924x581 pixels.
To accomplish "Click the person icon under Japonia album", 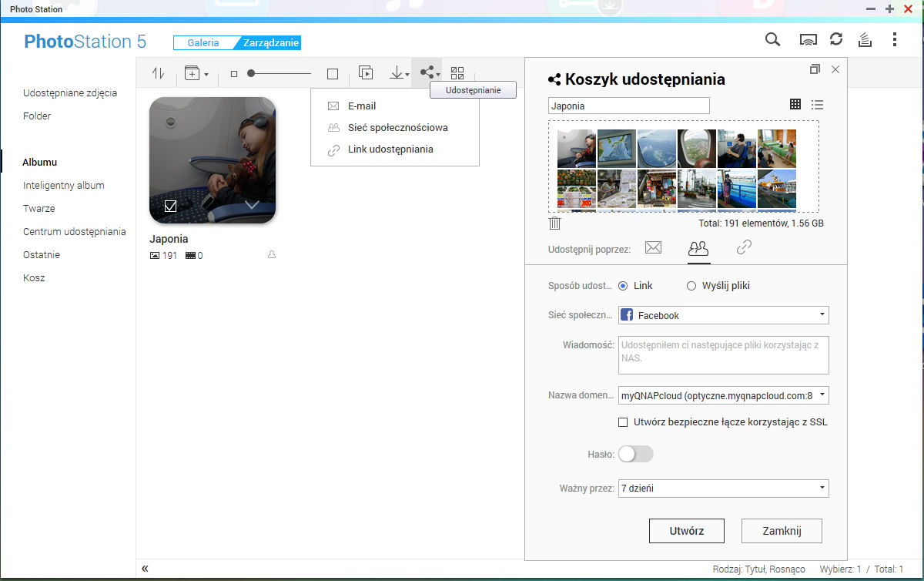I will point(271,255).
